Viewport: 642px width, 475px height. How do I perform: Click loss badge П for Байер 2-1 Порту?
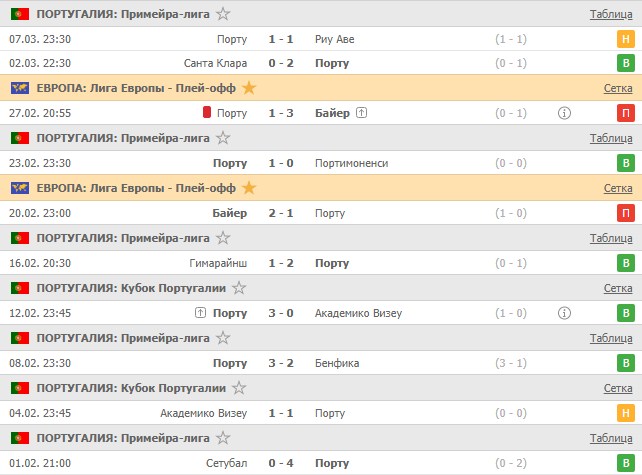(x=626, y=213)
